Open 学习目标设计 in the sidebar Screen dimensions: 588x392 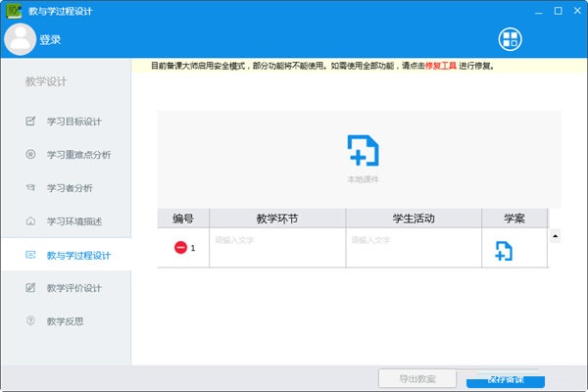74,122
